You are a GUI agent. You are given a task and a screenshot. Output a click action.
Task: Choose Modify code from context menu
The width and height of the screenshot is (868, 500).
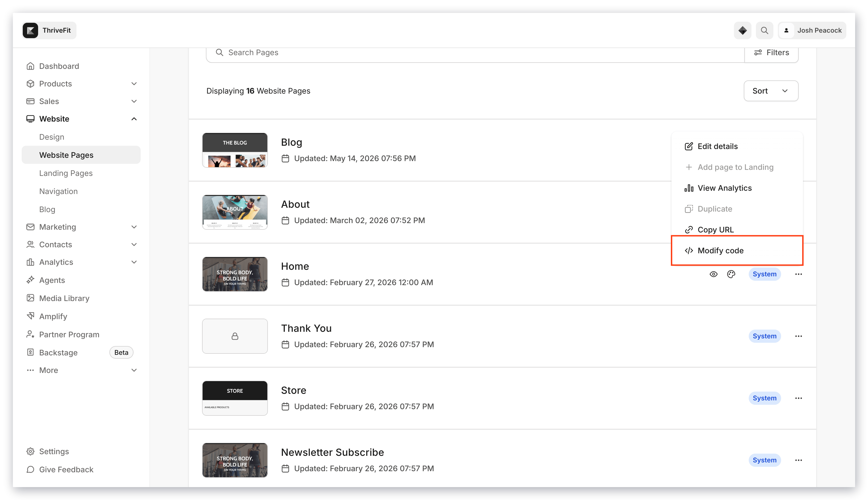pyautogui.click(x=737, y=250)
